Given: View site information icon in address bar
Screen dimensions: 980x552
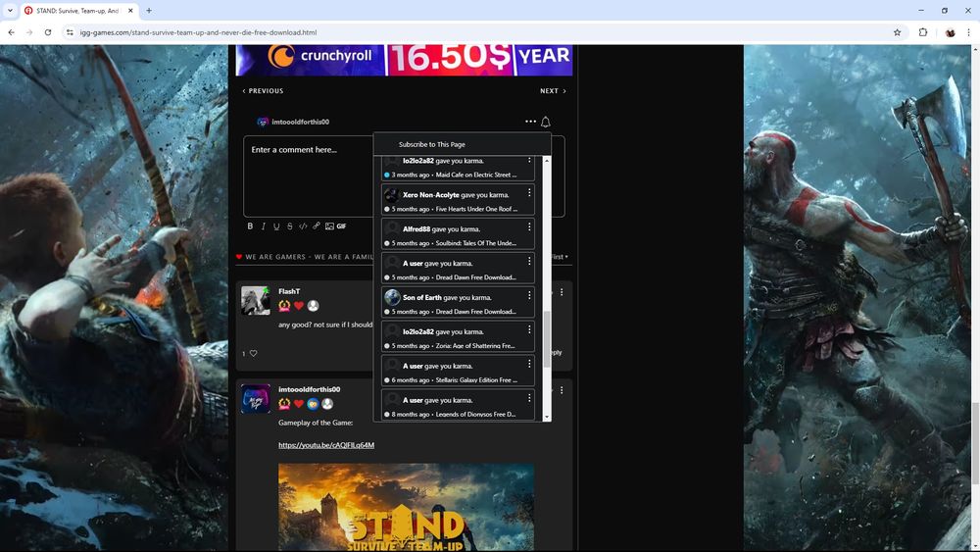Looking at the screenshot, I should point(70,32).
